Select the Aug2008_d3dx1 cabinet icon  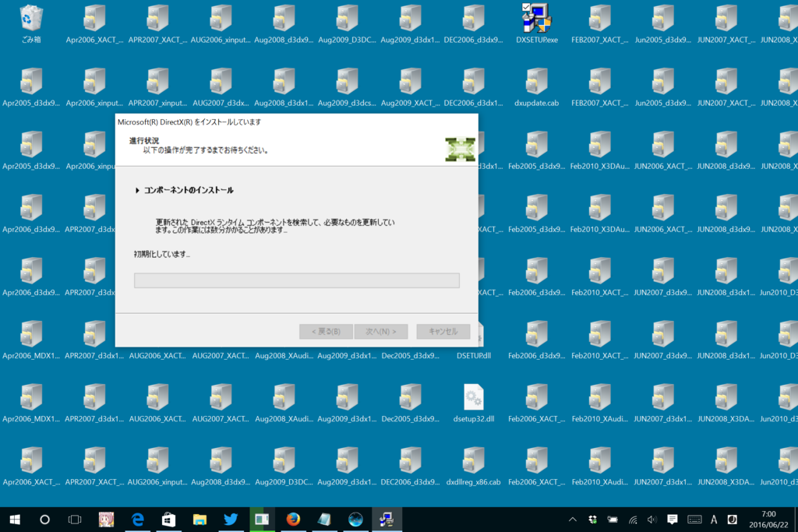(284, 87)
